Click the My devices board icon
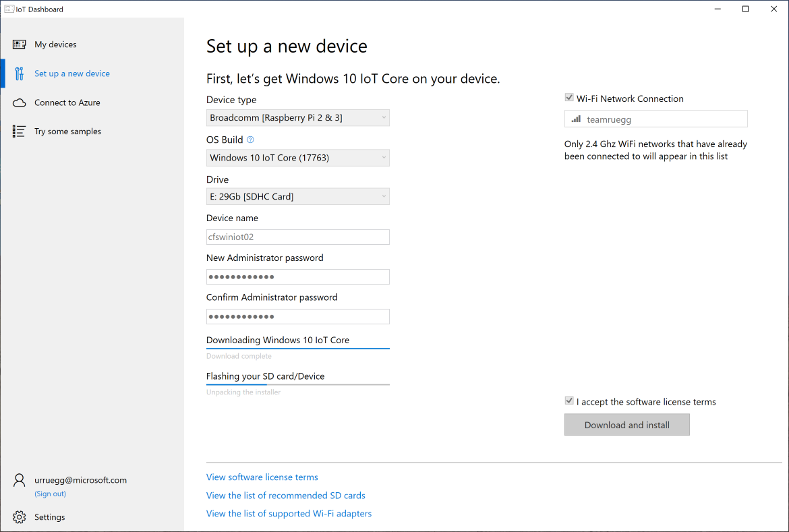The height and width of the screenshot is (532, 789). click(x=19, y=45)
